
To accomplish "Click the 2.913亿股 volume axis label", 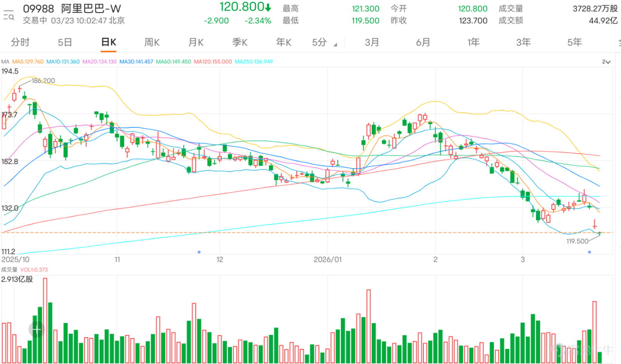I will click(17, 279).
